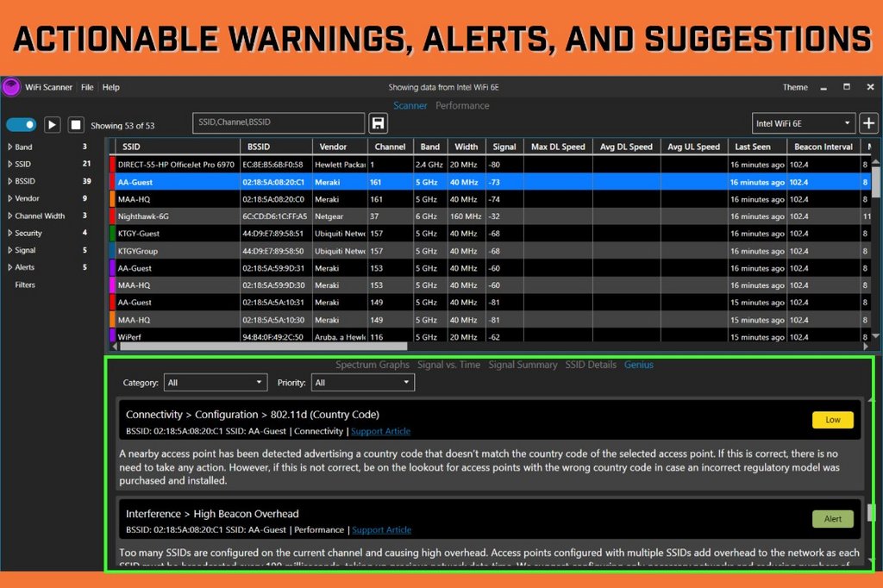Open the Help menu
The height and width of the screenshot is (588, 883).
(111, 87)
